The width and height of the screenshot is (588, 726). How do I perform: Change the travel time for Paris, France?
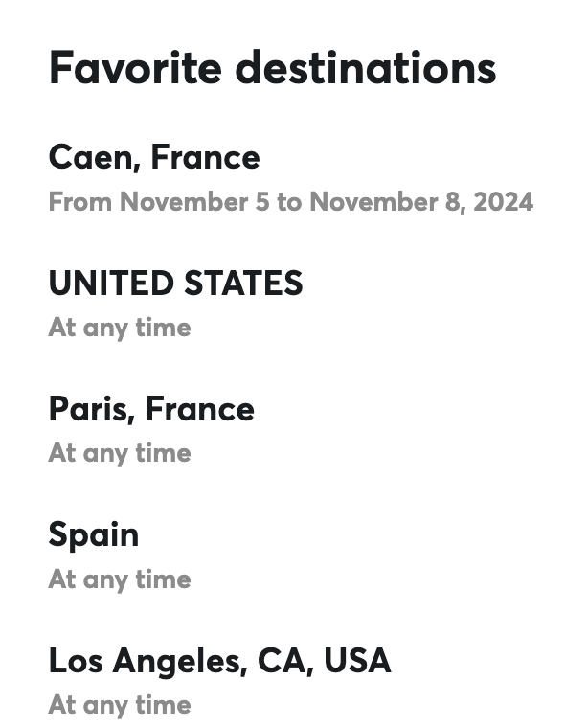[120, 453]
